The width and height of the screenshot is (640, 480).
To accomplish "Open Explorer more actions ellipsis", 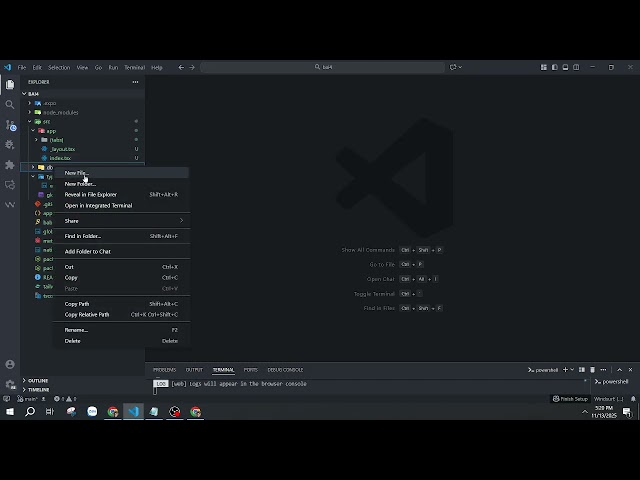I will (135, 82).
